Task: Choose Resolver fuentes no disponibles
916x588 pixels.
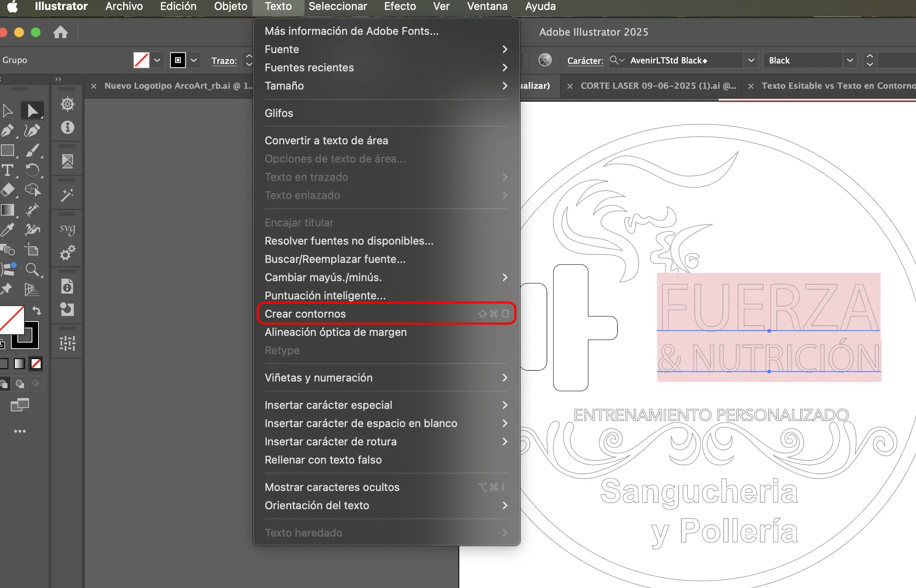Action: point(386,241)
